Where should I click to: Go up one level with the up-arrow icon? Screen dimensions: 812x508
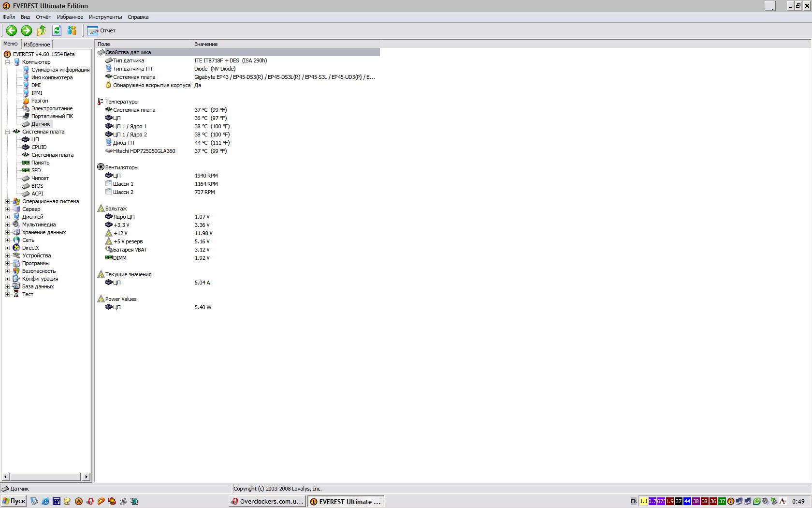pyautogui.click(x=42, y=30)
